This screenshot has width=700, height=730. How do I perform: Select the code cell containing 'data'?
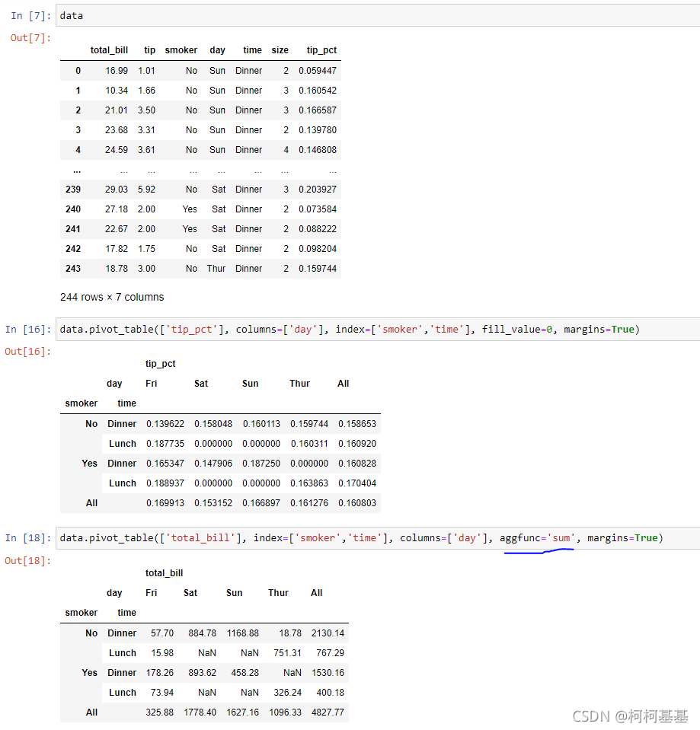pyautogui.click(x=72, y=15)
